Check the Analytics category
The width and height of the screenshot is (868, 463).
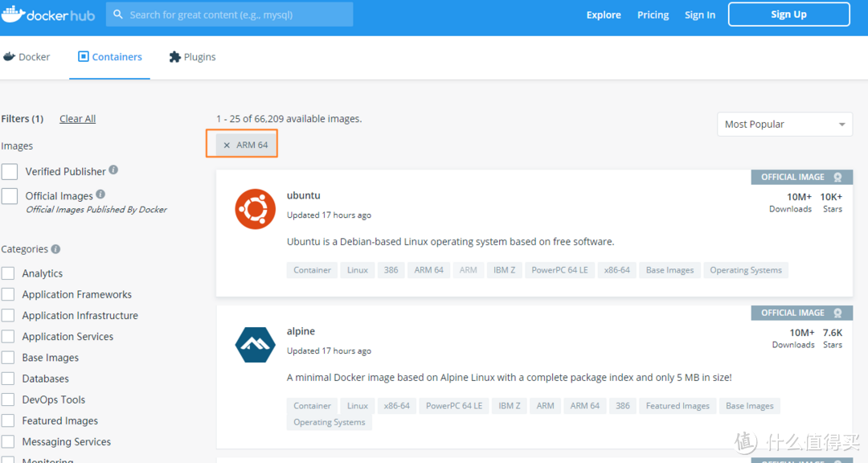8,273
